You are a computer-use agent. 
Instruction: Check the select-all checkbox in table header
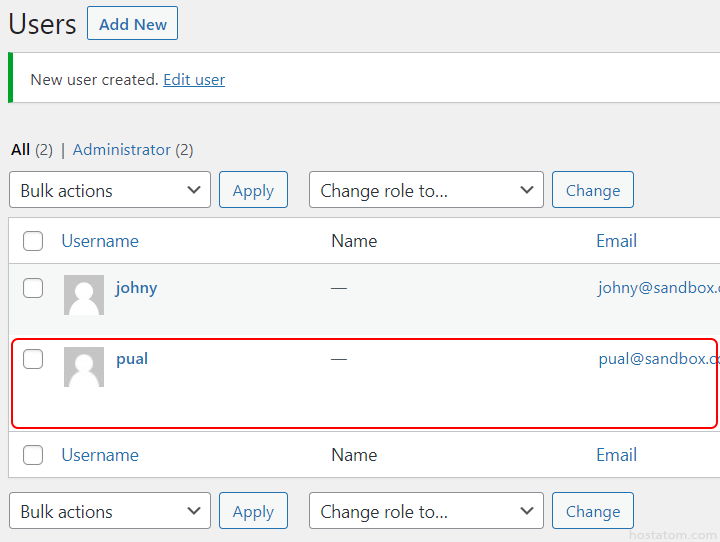tap(33, 241)
